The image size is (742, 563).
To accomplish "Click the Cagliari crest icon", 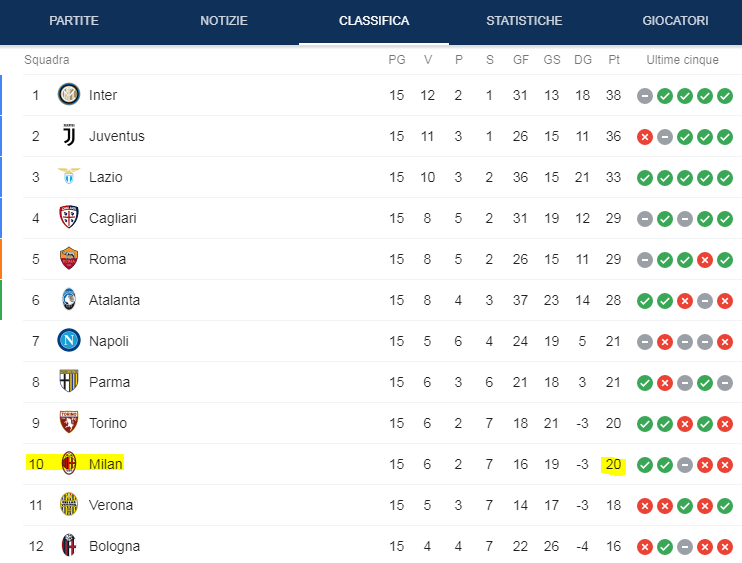I will tap(68, 218).
